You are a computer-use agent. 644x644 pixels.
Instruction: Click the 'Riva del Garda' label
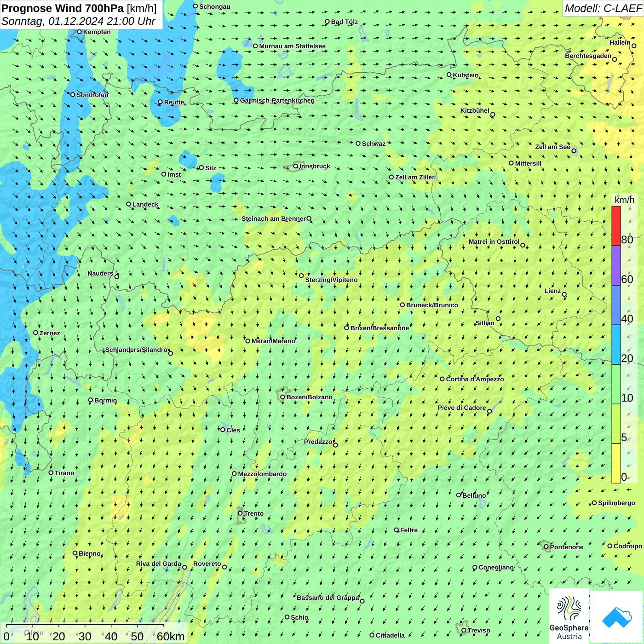click(159, 563)
